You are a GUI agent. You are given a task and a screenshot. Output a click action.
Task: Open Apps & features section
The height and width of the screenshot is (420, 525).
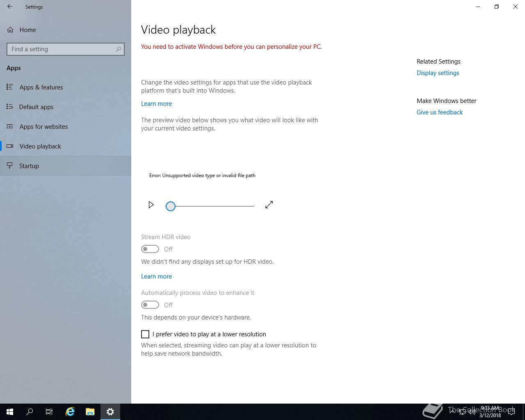[x=66, y=87]
